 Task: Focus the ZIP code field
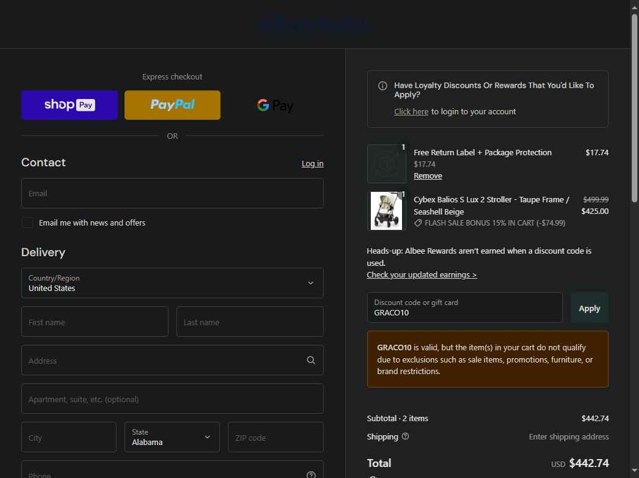pos(276,437)
